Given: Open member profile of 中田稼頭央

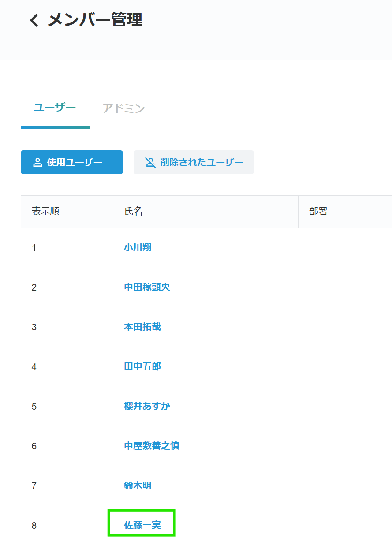Looking at the screenshot, I should point(147,287).
